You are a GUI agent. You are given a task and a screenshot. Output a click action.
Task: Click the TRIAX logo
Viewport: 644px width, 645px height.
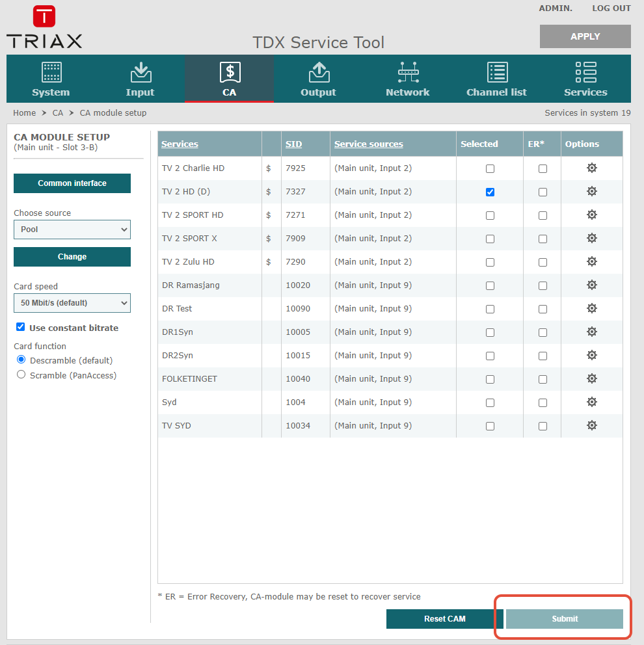(x=44, y=27)
